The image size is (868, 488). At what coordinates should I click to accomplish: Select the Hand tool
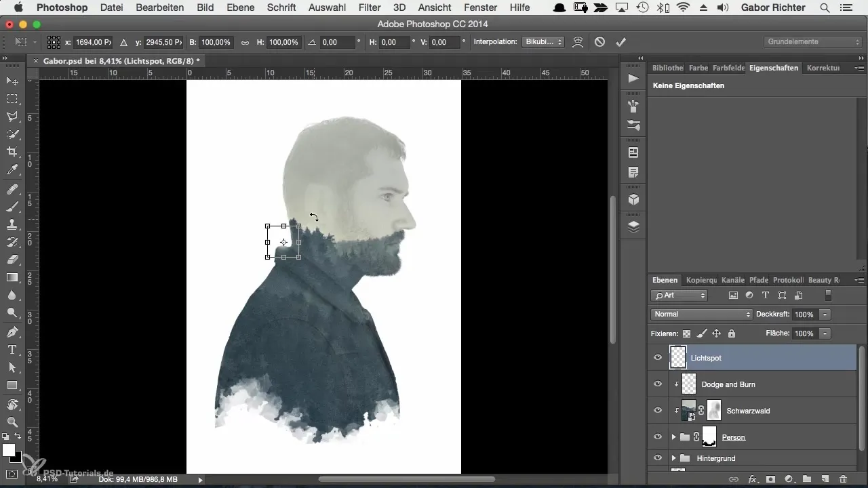click(x=12, y=405)
